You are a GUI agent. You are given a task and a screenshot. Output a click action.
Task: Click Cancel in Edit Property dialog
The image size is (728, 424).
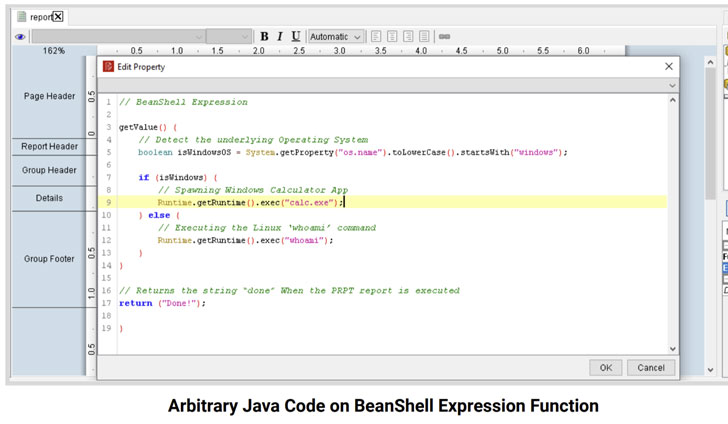pos(651,367)
